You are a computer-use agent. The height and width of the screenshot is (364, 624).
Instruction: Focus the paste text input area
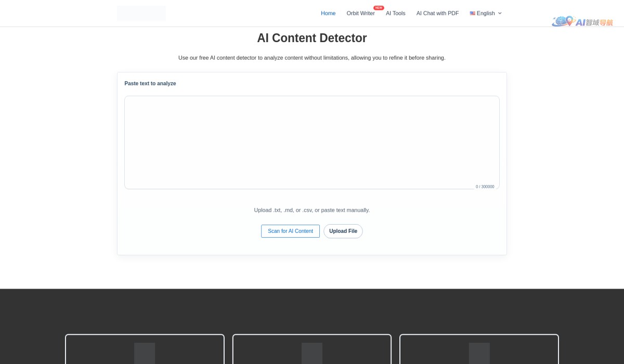[311, 140]
